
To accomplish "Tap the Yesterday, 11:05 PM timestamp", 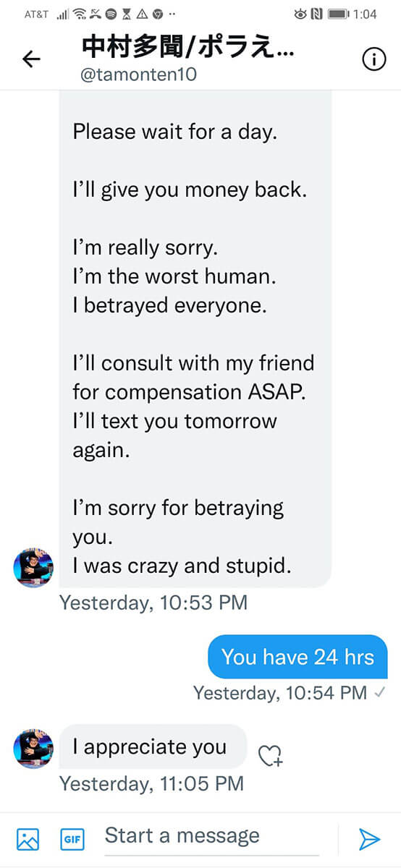I will 151,783.
